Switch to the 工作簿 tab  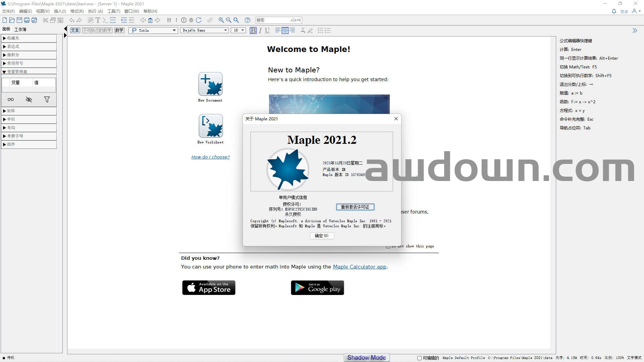pyautogui.click(x=20, y=29)
